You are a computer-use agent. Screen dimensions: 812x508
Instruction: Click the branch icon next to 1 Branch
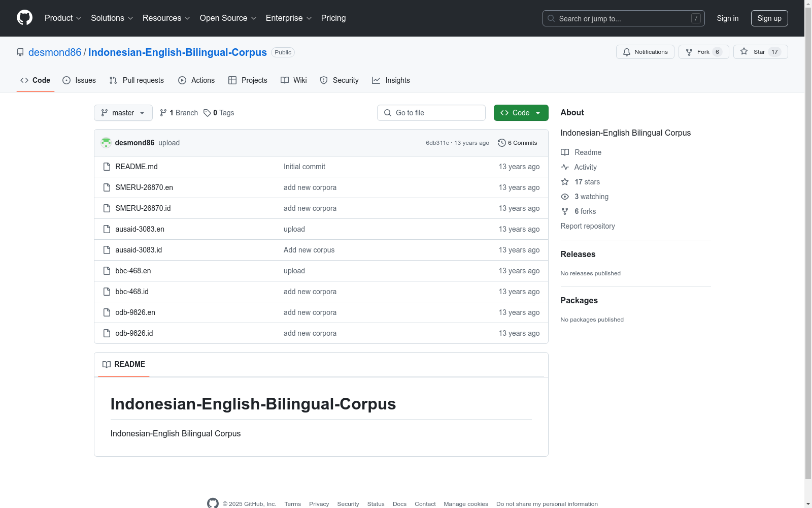click(x=163, y=113)
